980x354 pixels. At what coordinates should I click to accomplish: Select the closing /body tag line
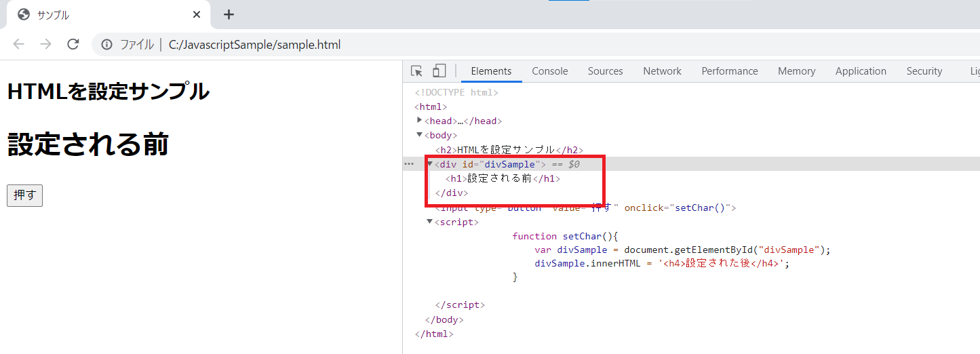(x=444, y=320)
